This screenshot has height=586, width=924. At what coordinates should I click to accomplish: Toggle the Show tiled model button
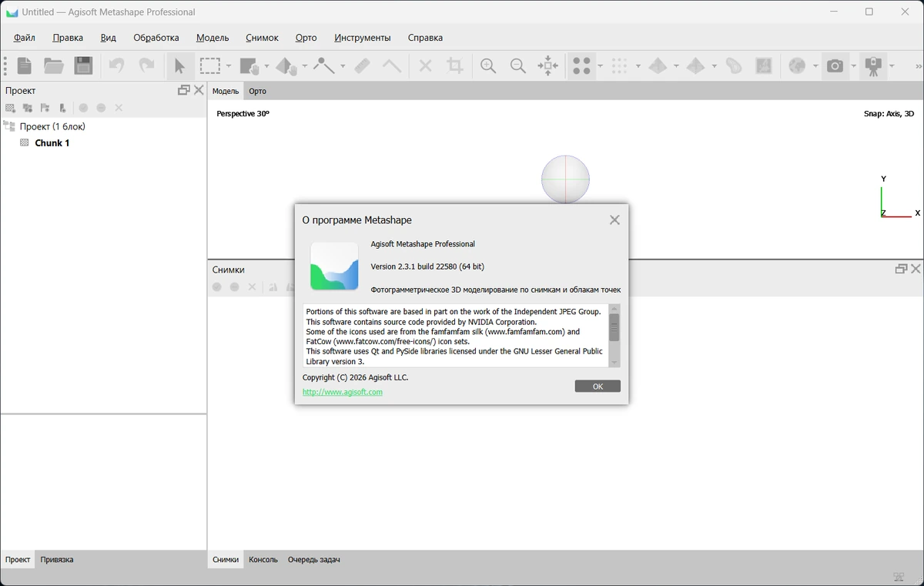[x=695, y=66]
